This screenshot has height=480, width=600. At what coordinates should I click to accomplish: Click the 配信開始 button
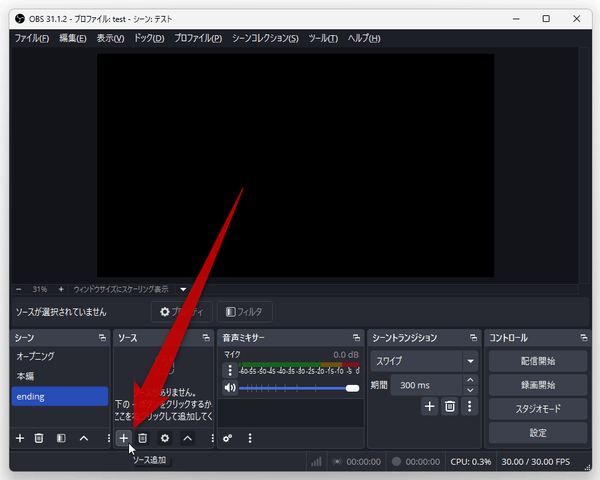[538, 361]
